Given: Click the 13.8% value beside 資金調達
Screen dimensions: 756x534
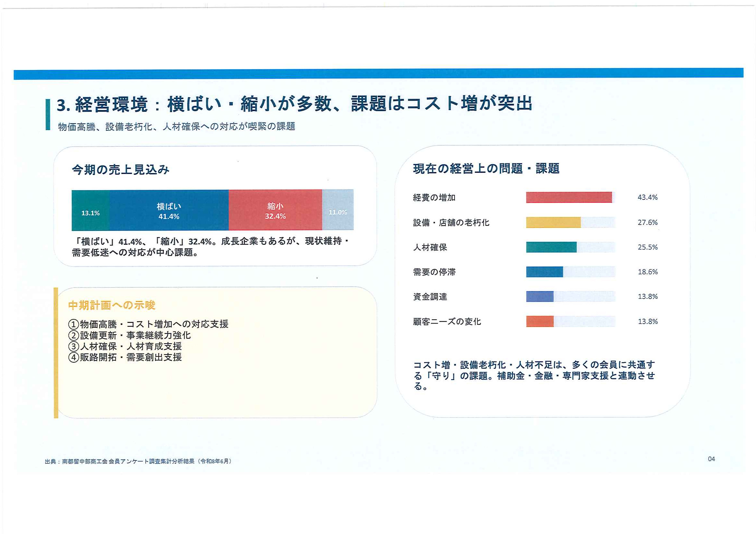Looking at the screenshot, I should (x=647, y=296).
